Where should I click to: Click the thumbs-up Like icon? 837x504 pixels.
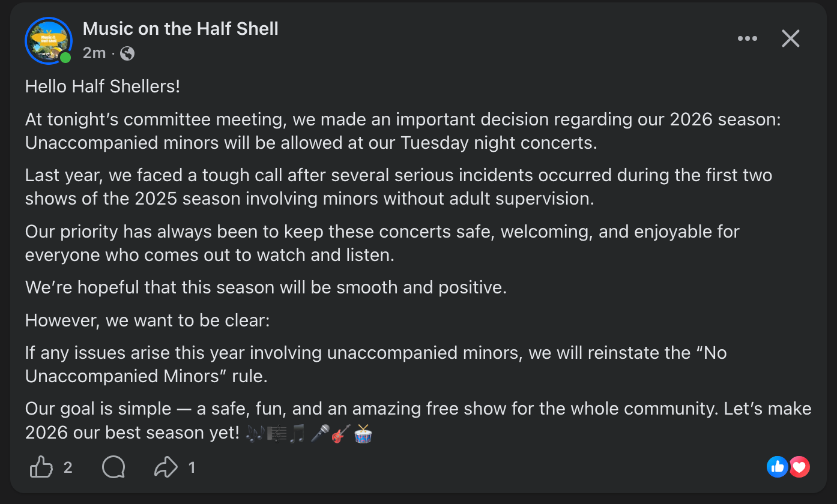(x=41, y=467)
